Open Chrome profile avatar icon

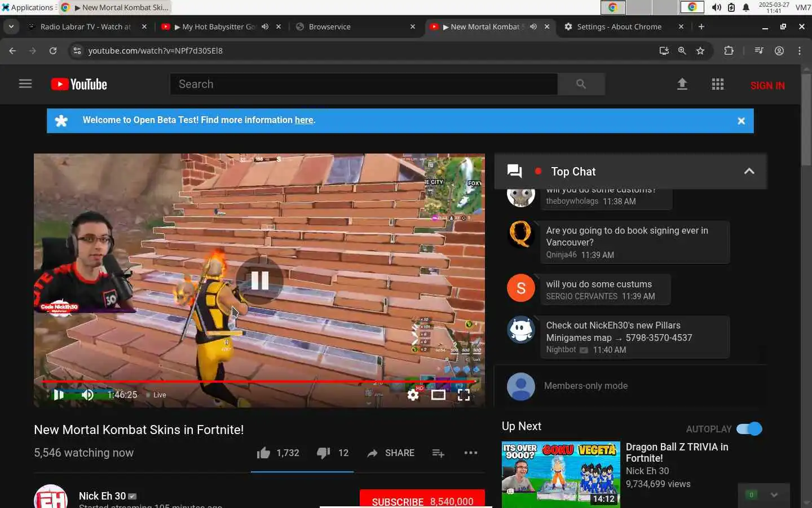pos(779,51)
